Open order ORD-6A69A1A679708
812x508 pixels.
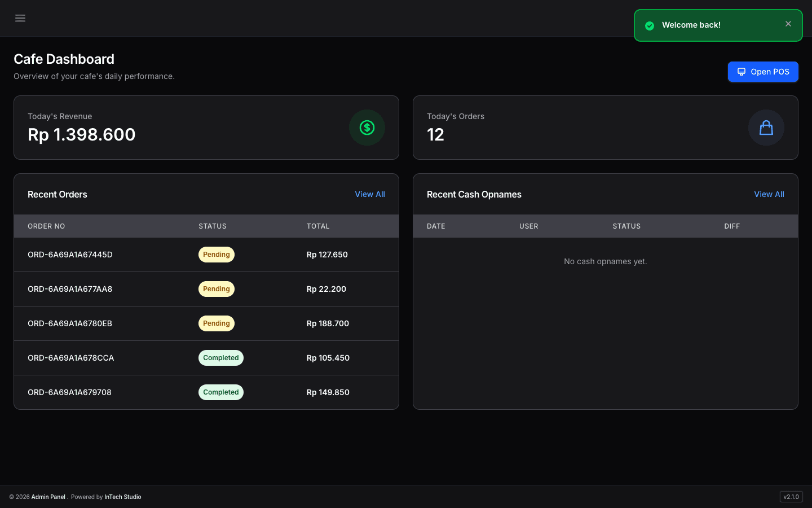point(69,392)
